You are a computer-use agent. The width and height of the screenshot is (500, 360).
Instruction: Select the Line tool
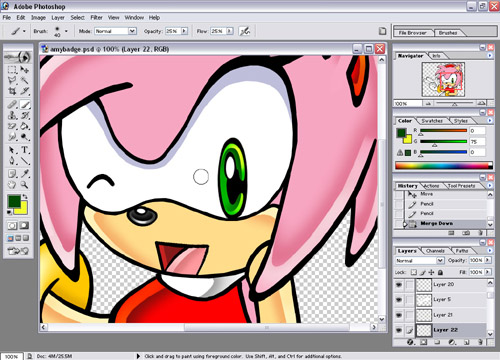click(24, 161)
